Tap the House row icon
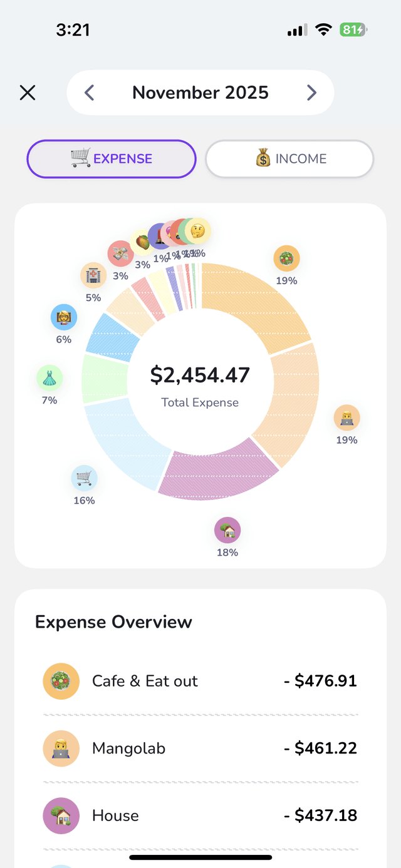 point(61,815)
